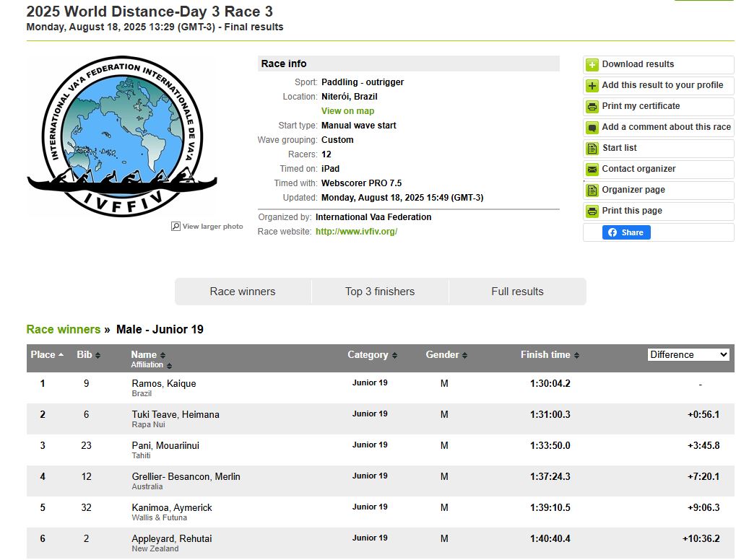The height and width of the screenshot is (560, 736).
Task: Share results via Facebook Share button
Action: coord(626,232)
